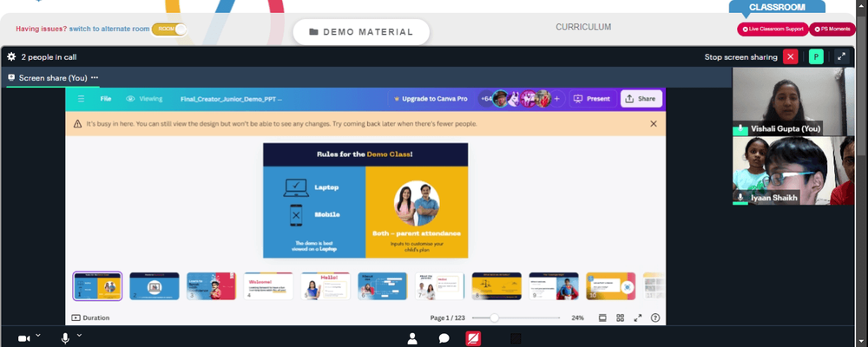
Task: Select slide thumbnail 3
Action: [x=212, y=286]
